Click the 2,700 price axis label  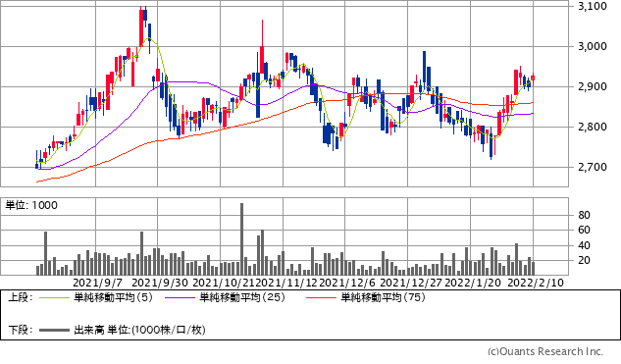pos(593,167)
